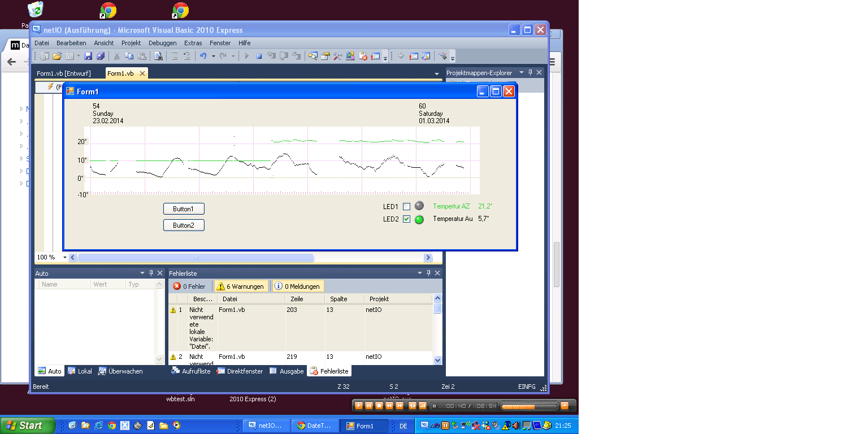868x434 pixels.
Task: Click the Open File folder toolbar icon
Action: (57, 56)
